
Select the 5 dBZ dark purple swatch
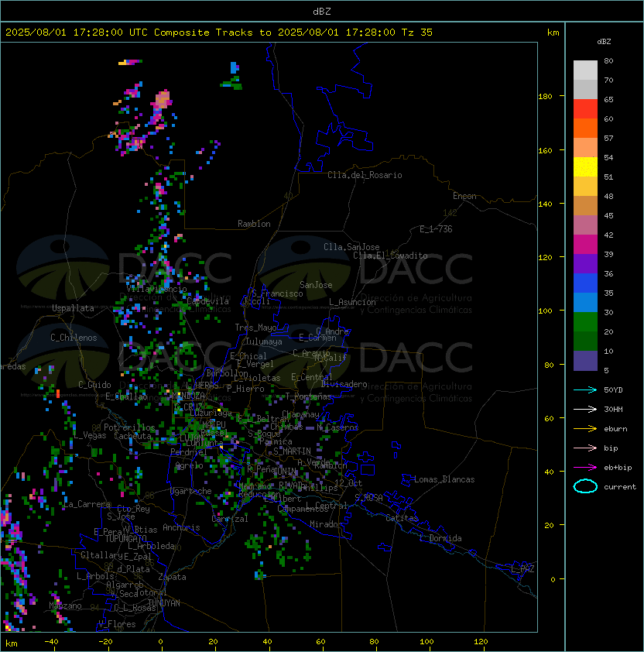(585, 361)
